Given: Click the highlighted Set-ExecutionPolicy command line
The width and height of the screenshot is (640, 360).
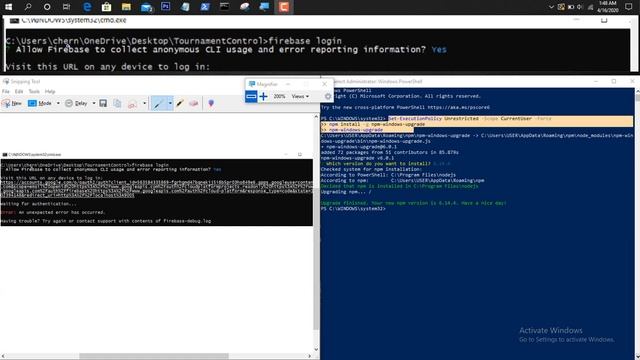Looking at the screenshot, I should click(x=469, y=118).
